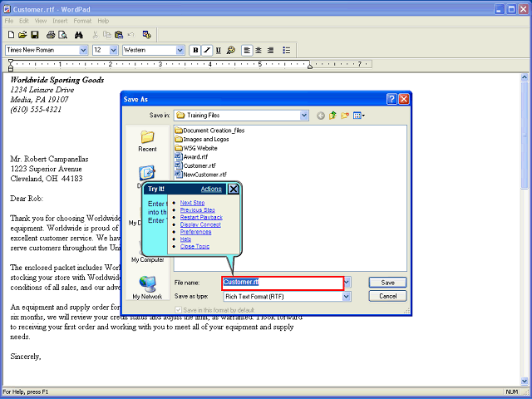Click the Recent places icon

(148, 141)
